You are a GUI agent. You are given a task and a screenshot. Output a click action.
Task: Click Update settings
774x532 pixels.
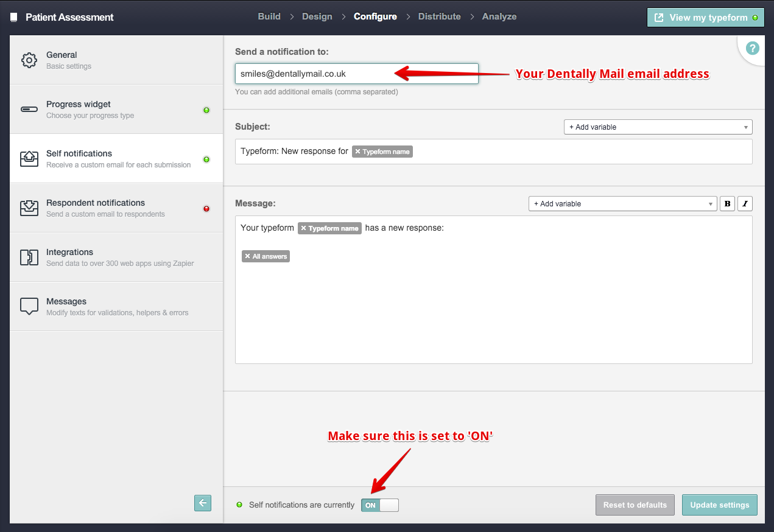pos(719,505)
